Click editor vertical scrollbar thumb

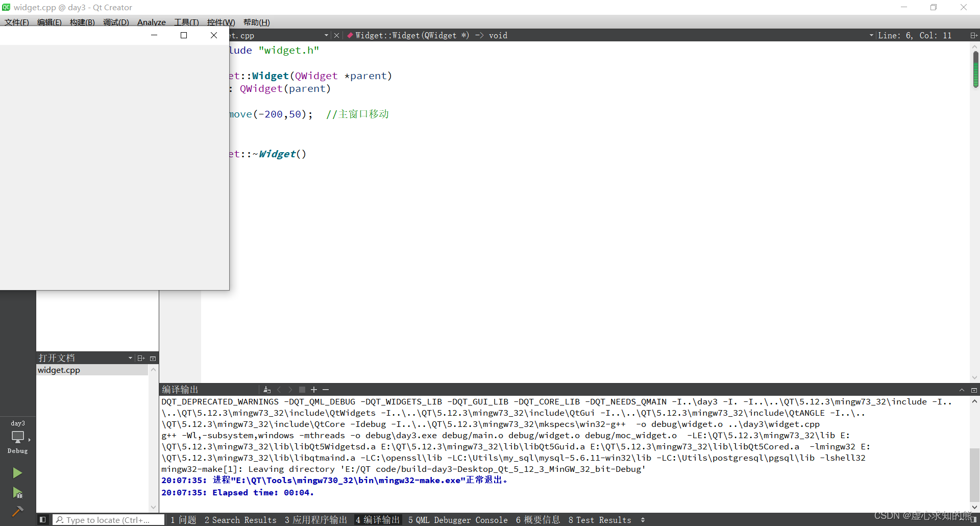(x=975, y=69)
